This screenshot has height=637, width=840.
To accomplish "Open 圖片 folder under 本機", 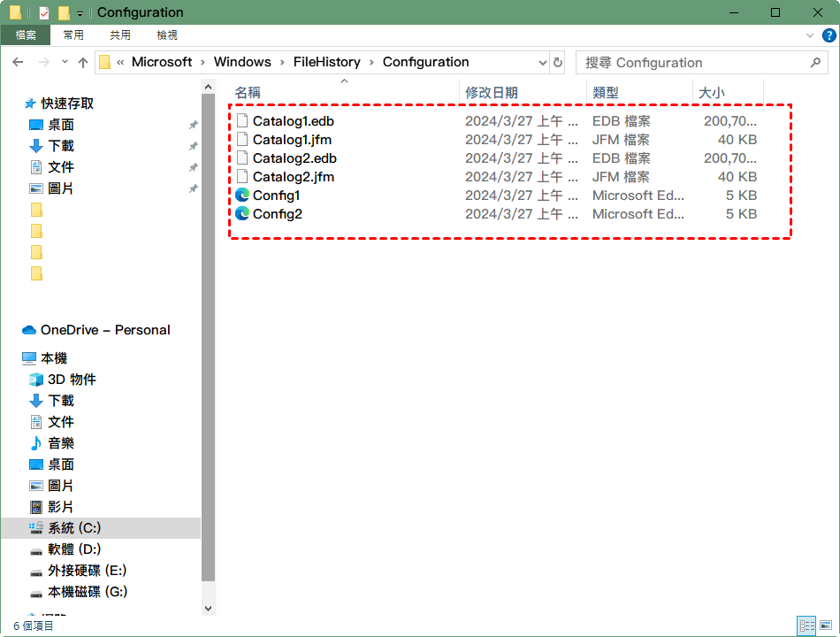I will coord(60,486).
